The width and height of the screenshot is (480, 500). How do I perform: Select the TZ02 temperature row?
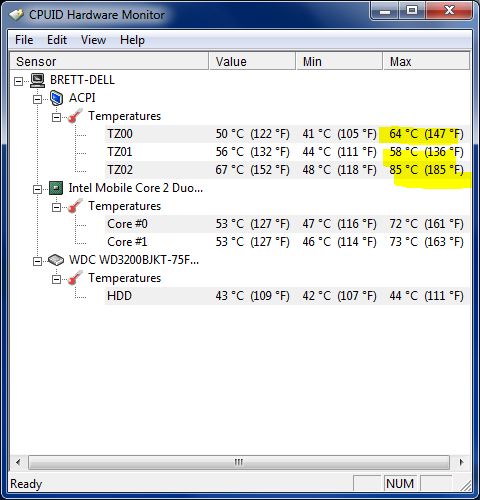287,170
